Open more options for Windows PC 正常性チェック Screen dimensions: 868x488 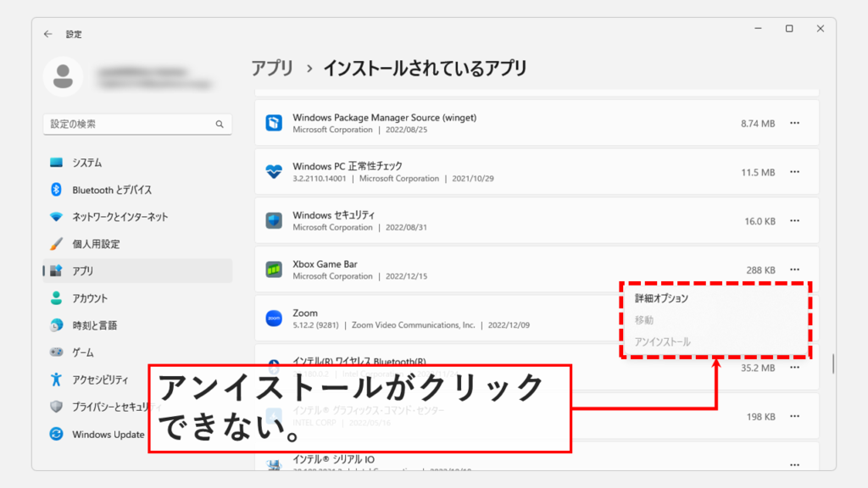click(x=795, y=172)
